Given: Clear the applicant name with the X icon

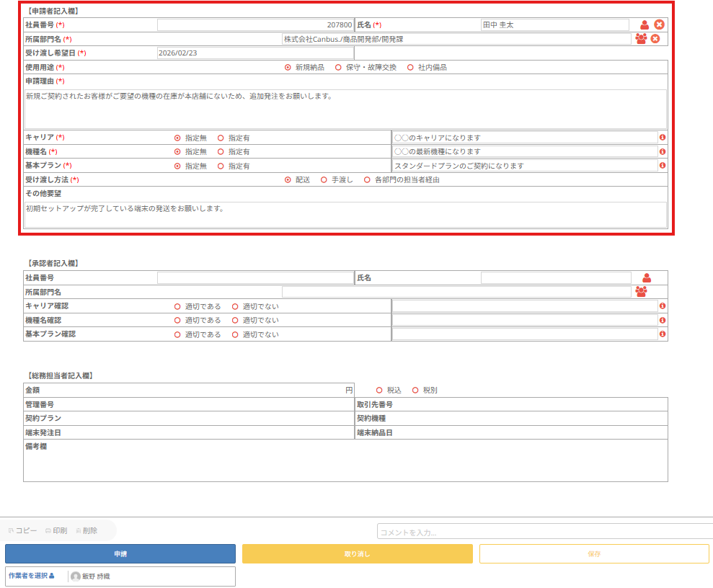Looking at the screenshot, I should (x=659, y=24).
